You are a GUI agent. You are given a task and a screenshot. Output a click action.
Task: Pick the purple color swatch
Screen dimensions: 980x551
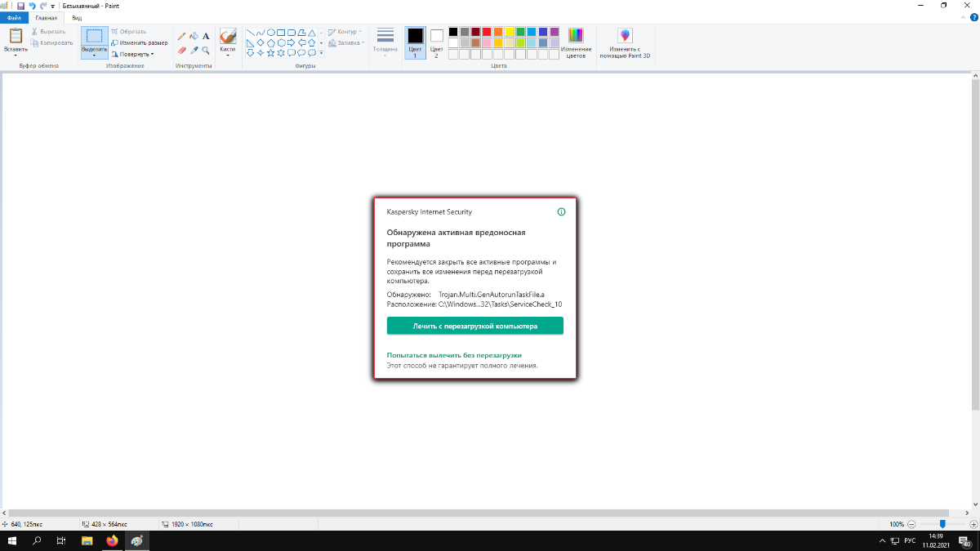554,31
